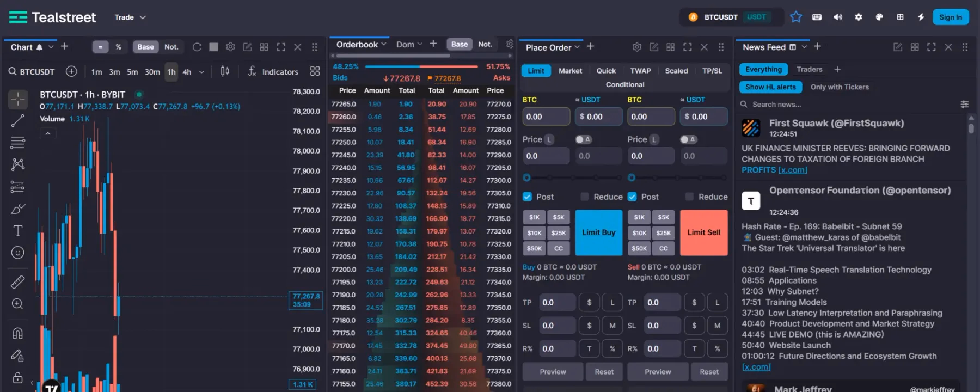Click the Sign In button

[951, 17]
